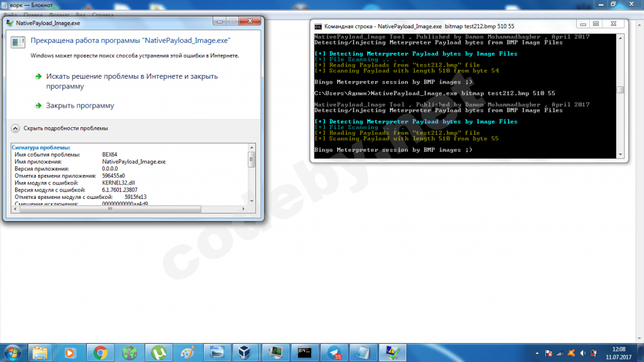Image resolution: width=644 pixels, height=362 pixels.
Task: Switch to the command prompt taskbar button
Action: (304, 353)
